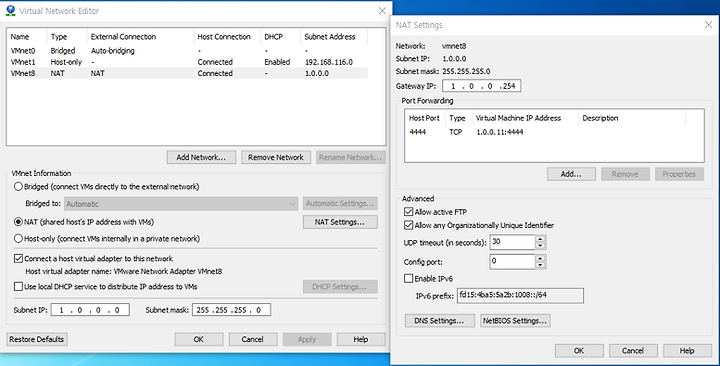Decrease UDP timeout with down arrow
Screen dimensions: 720x366
pyautogui.click(x=540, y=246)
